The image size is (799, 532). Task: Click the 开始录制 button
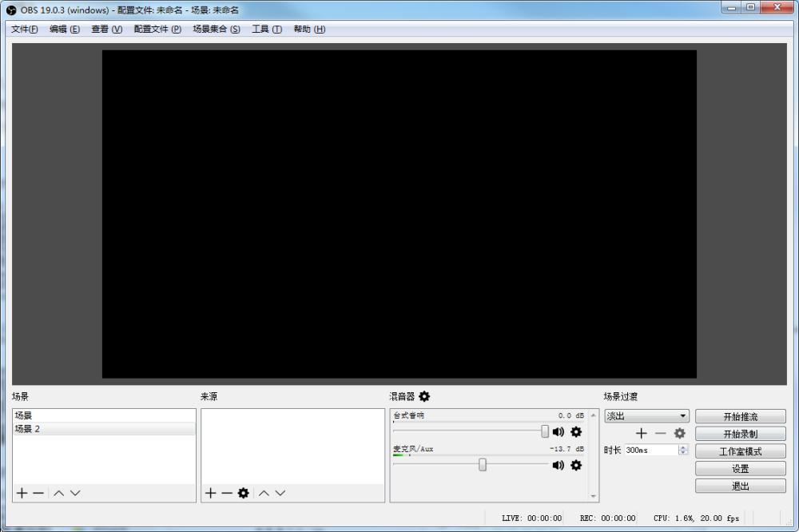(741, 434)
